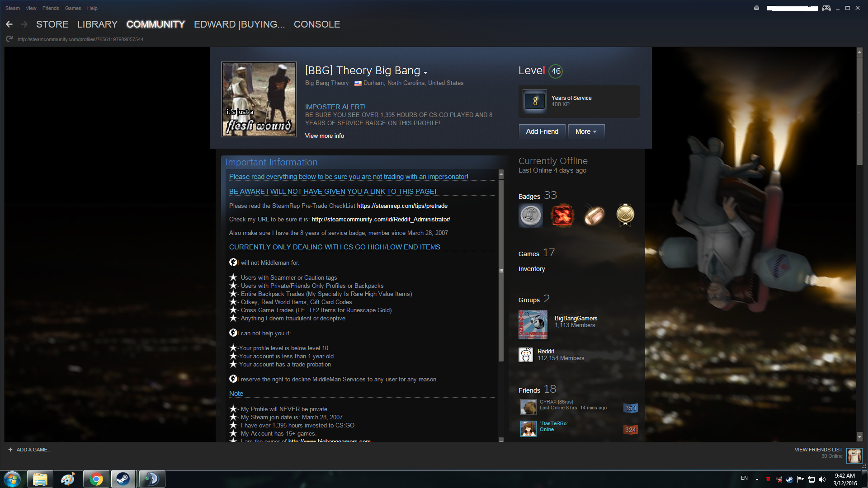
Task: Click the Years of Service badge icon
Action: click(x=535, y=101)
